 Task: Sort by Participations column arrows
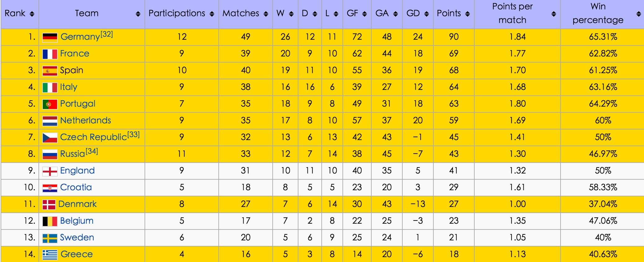(212, 14)
